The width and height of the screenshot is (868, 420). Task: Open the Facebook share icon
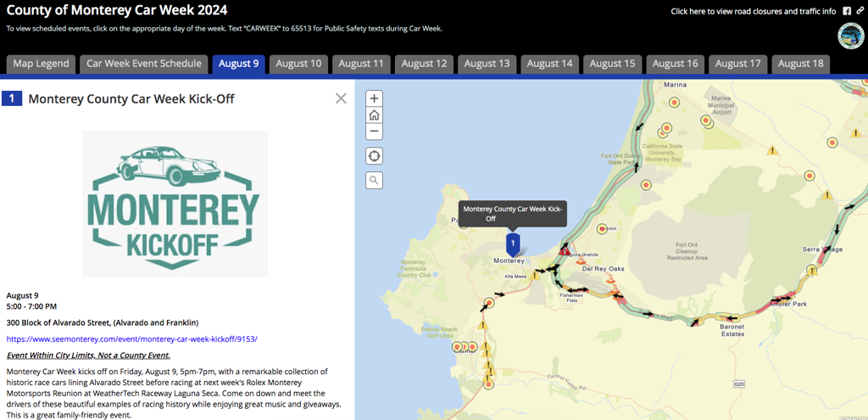(x=847, y=11)
